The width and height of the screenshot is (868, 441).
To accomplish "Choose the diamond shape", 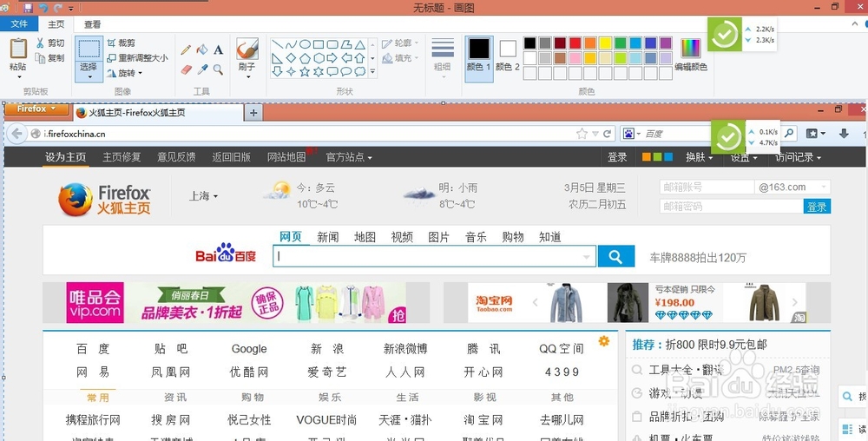I will (x=291, y=57).
